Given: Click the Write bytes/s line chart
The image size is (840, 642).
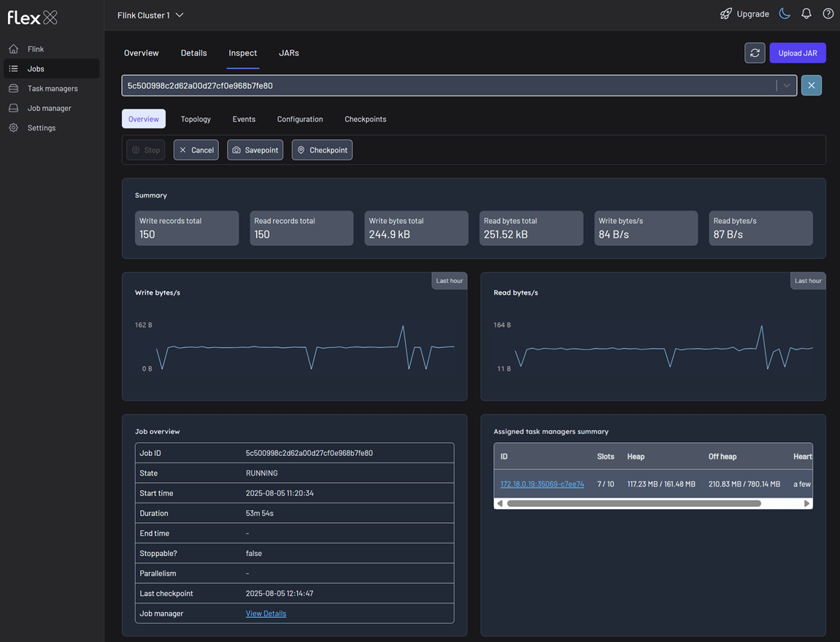Looking at the screenshot, I should point(305,347).
